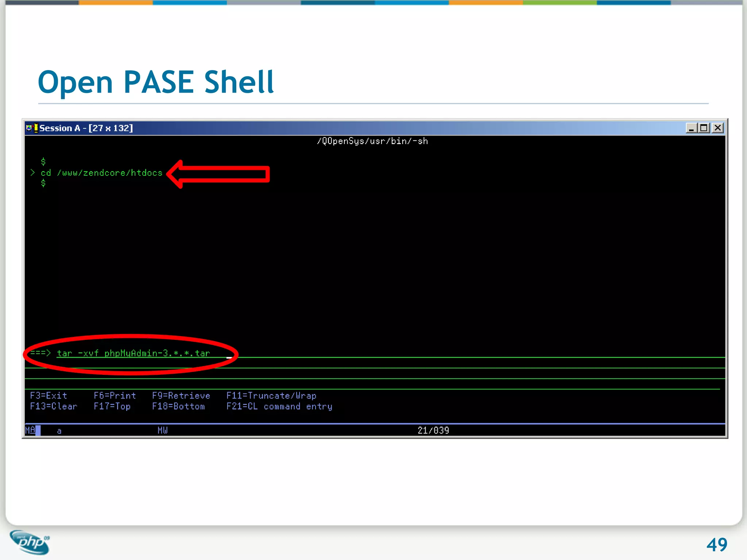
Task: Click the MW status bar indicator
Action: point(163,430)
